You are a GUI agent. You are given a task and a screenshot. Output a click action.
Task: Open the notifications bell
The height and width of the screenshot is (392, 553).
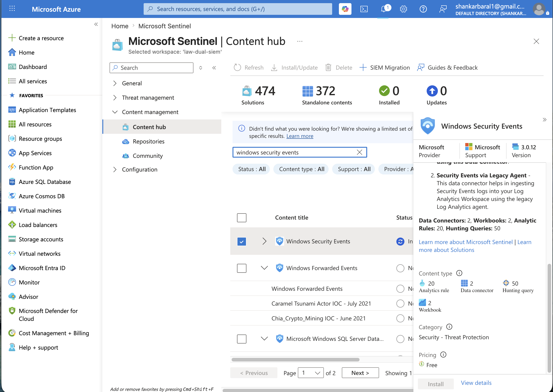pos(384,9)
